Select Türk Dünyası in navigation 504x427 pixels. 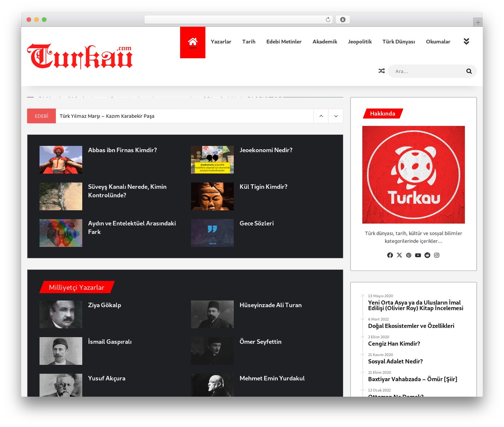click(399, 42)
